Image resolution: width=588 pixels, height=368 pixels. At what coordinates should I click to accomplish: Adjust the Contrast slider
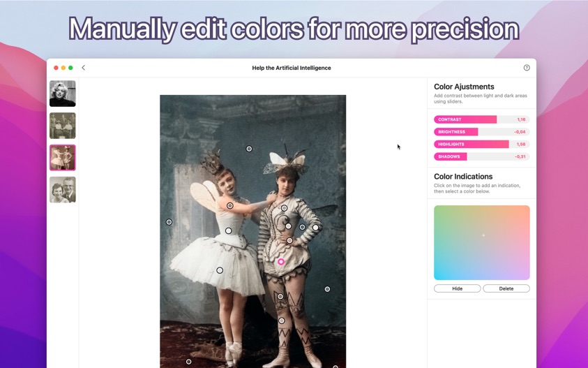click(x=481, y=119)
